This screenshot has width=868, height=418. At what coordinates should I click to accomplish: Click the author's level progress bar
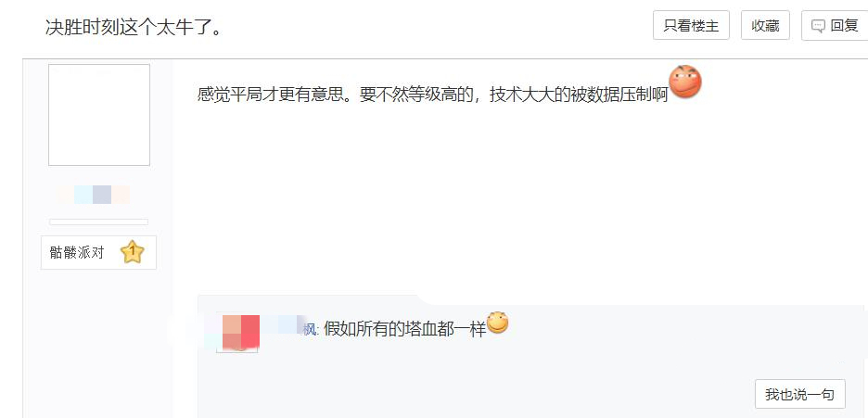[x=98, y=222]
